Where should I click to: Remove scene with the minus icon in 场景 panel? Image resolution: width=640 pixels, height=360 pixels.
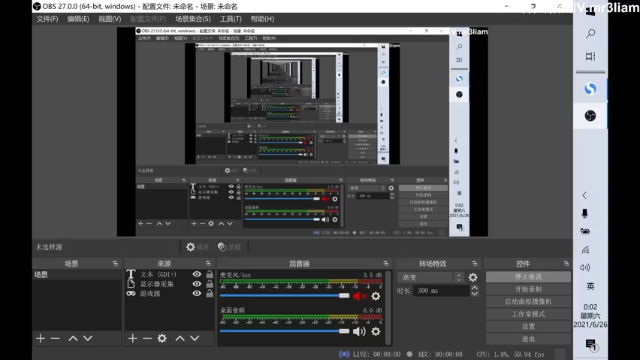pyautogui.click(x=55, y=338)
